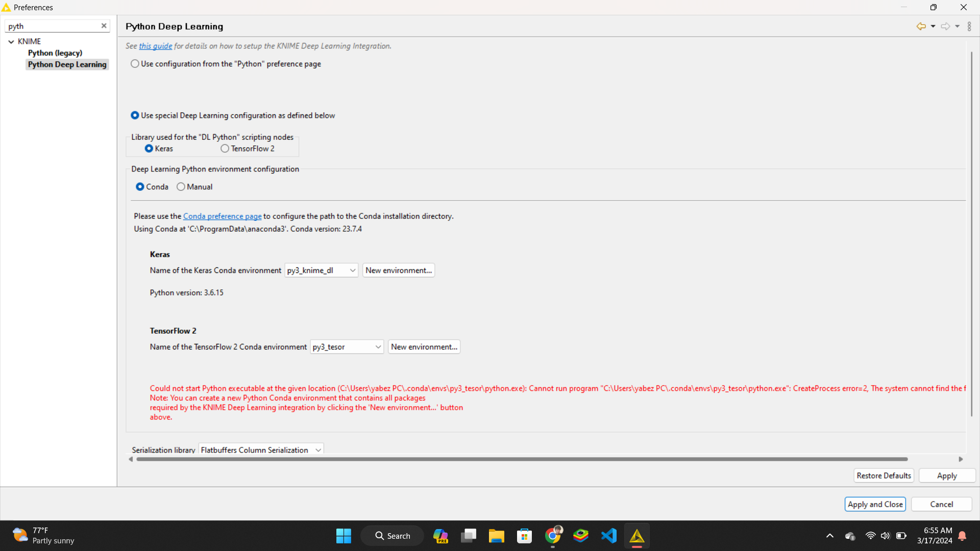This screenshot has width=980, height=551.
Task: Click horizontal scrollbar right arrow
Action: [x=961, y=459]
